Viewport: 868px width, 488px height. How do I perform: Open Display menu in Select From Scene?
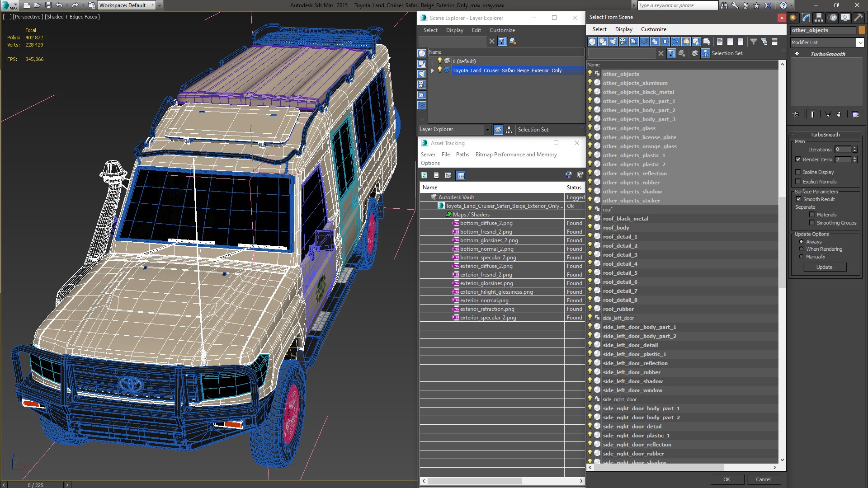click(623, 29)
